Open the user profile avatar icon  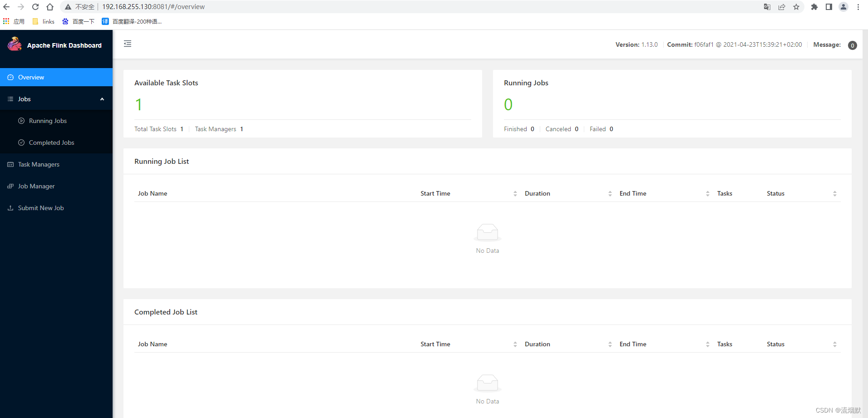843,7
